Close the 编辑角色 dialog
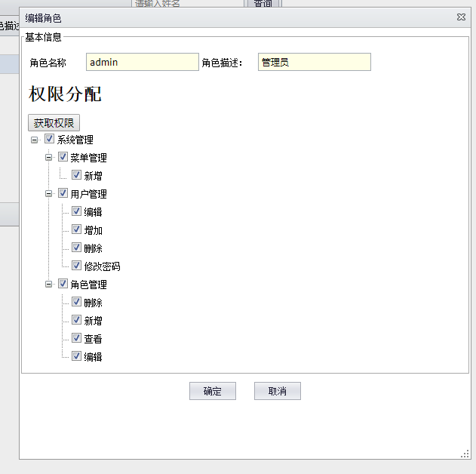 pos(461,17)
